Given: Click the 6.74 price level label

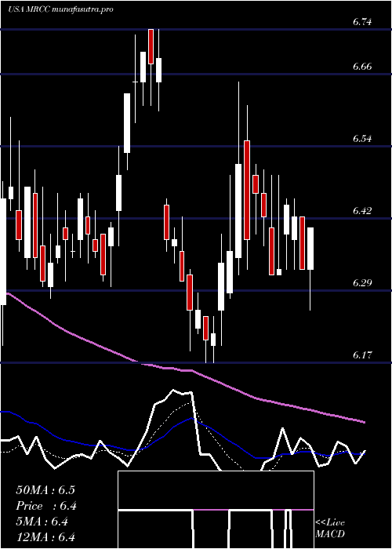Looking at the screenshot, I should 362,22.
